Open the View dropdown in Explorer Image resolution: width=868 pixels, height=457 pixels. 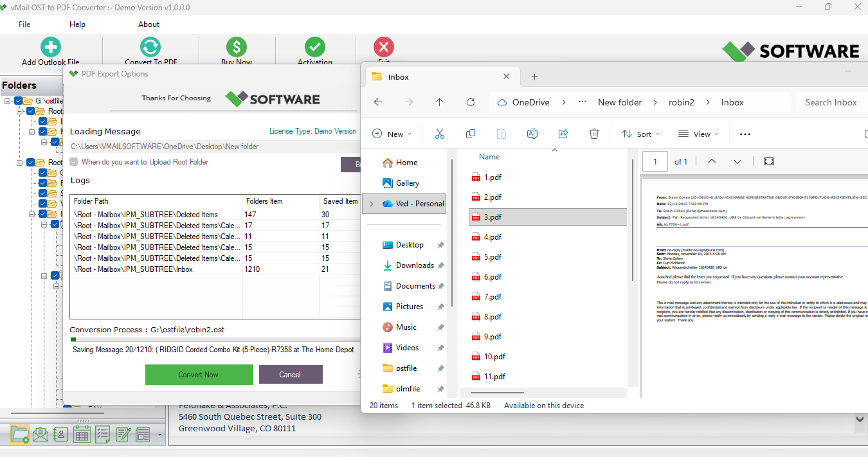pos(698,134)
